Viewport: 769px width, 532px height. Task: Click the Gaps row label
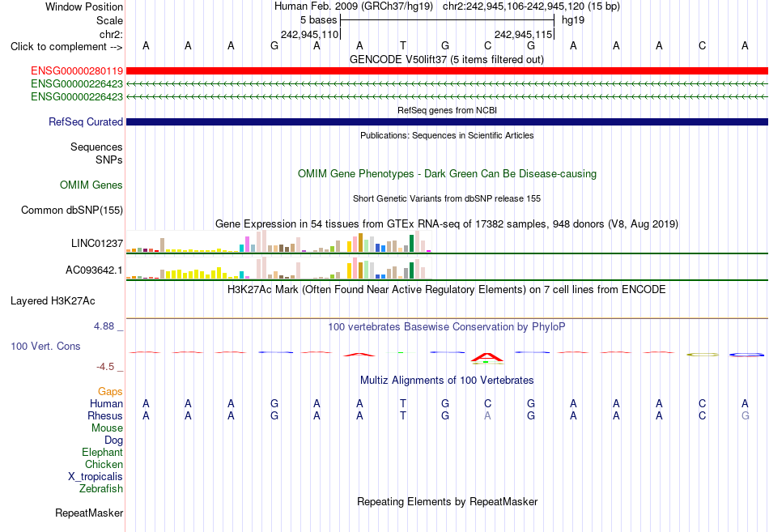click(110, 392)
